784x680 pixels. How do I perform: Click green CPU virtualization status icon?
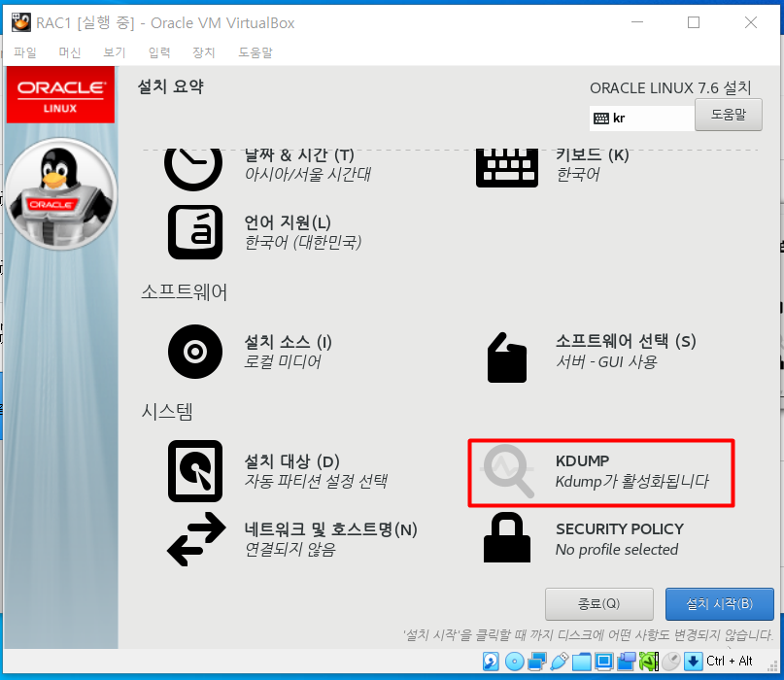point(649,662)
